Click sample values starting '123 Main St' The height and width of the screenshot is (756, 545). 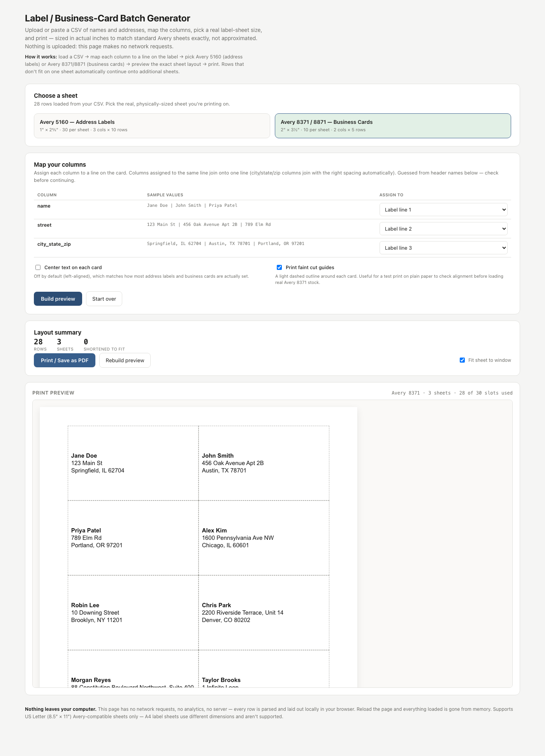209,224
